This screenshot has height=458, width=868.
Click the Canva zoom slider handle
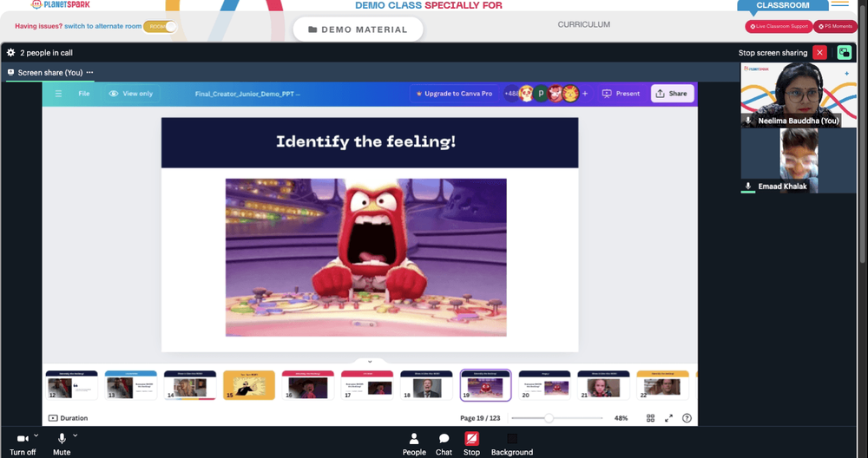[549, 418]
